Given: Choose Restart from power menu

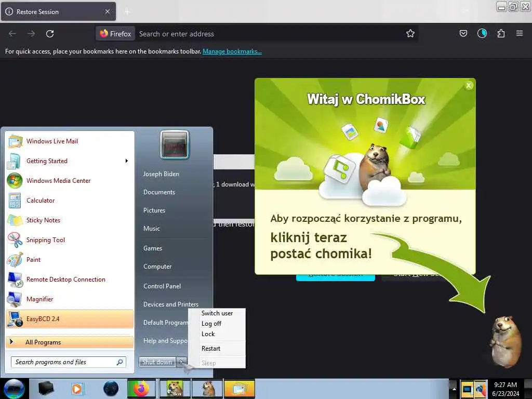Looking at the screenshot, I should [x=211, y=349].
